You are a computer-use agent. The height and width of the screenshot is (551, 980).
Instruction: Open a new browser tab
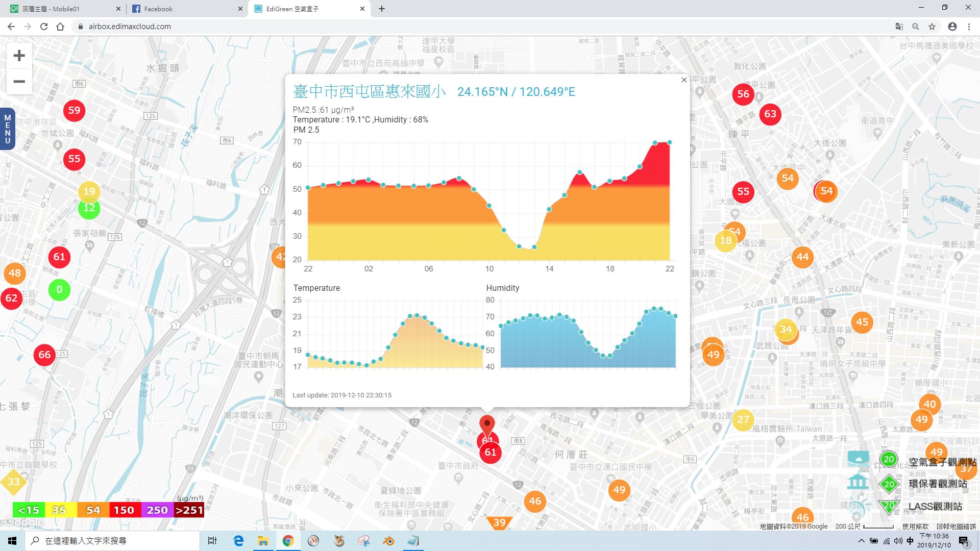[382, 9]
